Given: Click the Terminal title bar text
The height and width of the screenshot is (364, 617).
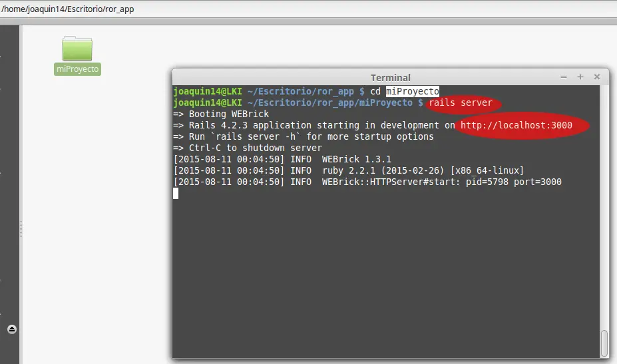Looking at the screenshot, I should (x=390, y=77).
